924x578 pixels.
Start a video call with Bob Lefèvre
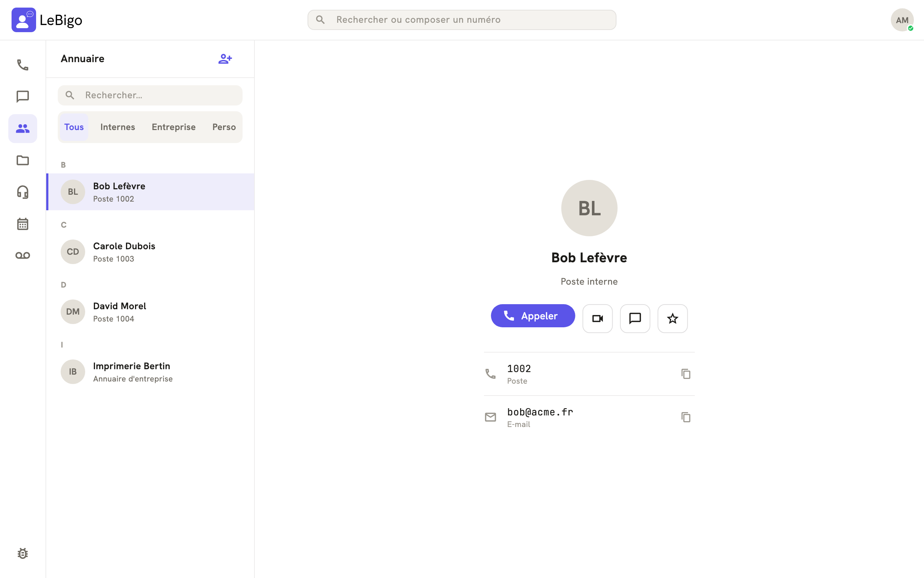597,318
